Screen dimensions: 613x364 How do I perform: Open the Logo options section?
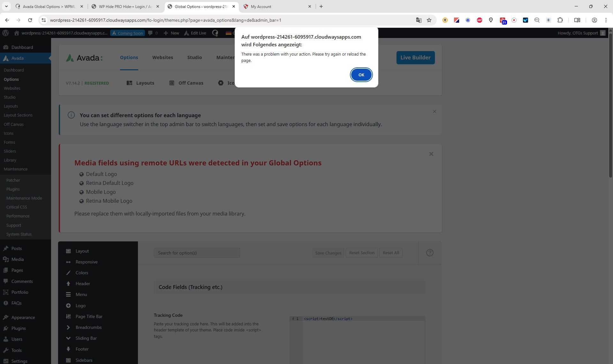click(80, 306)
